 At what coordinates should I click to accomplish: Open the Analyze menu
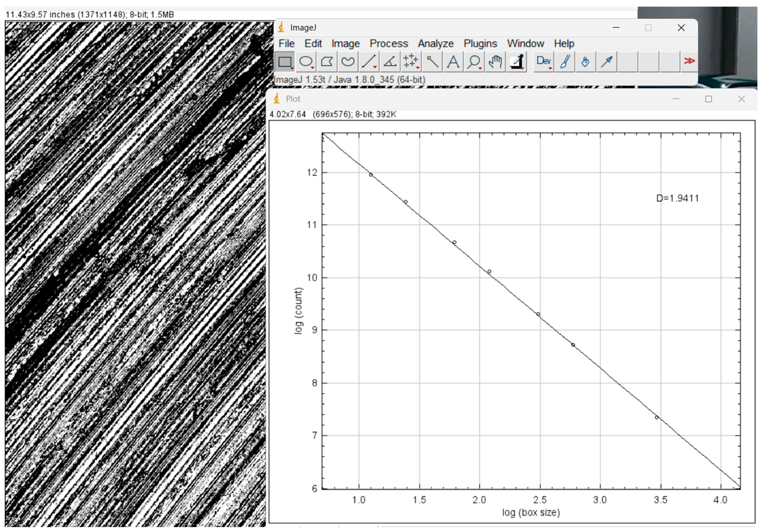pyautogui.click(x=435, y=44)
